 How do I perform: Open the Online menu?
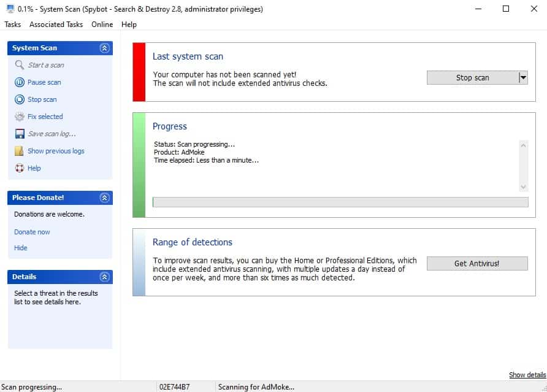tap(102, 25)
